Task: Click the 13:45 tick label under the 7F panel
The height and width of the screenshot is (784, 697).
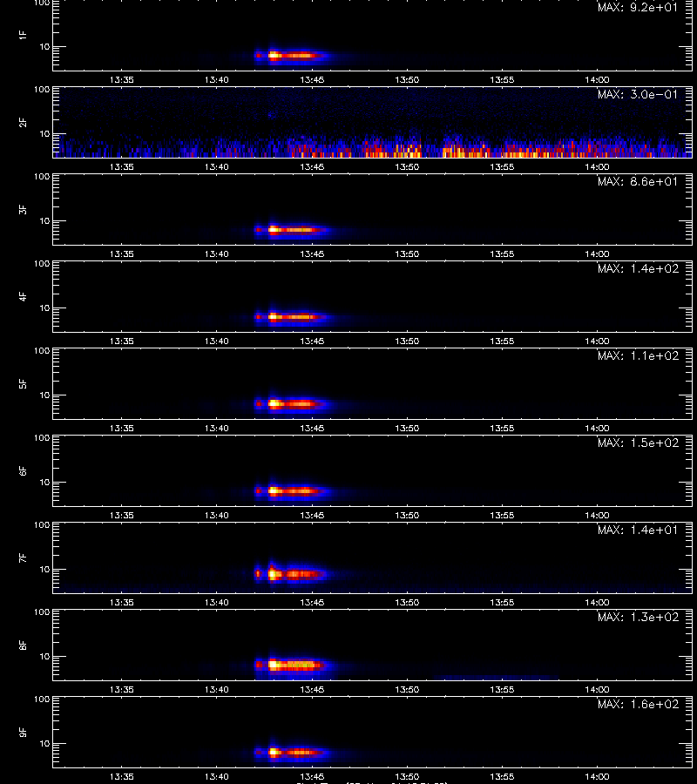Action: pos(312,602)
